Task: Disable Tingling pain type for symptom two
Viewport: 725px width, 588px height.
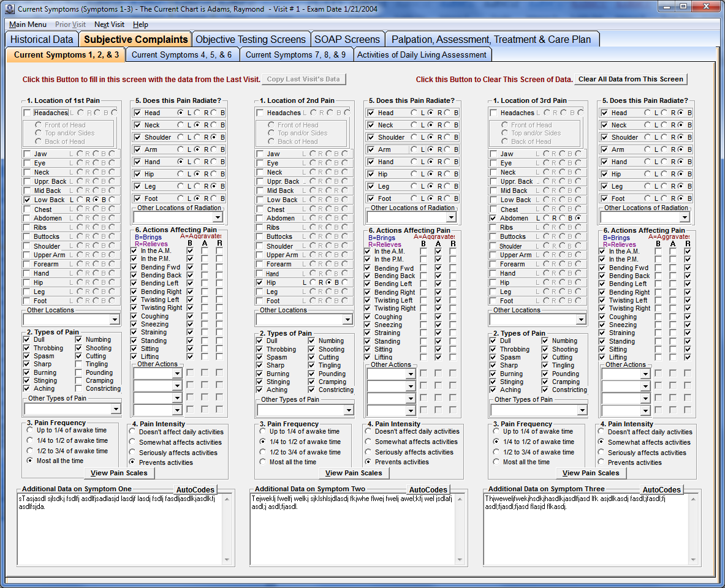Action: 312,365
